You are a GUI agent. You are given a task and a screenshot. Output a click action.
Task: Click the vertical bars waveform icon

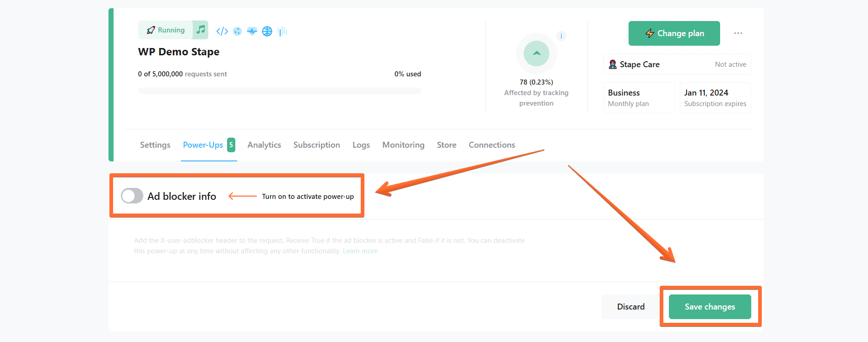282,31
